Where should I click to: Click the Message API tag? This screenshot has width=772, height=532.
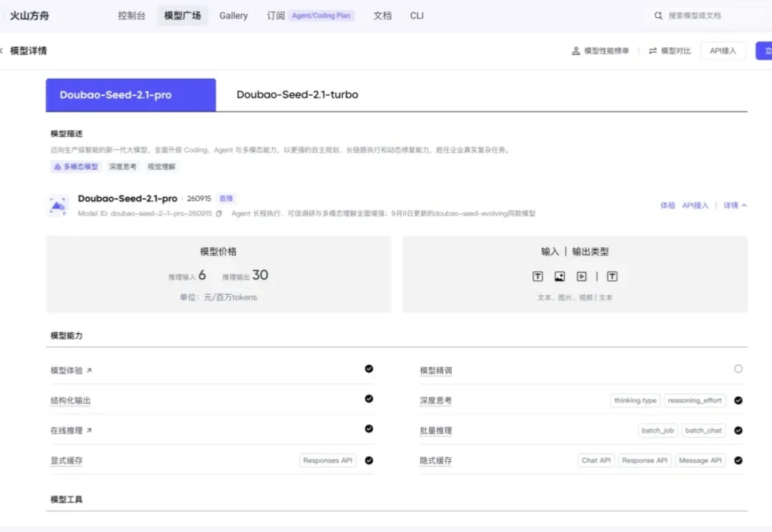pos(700,460)
